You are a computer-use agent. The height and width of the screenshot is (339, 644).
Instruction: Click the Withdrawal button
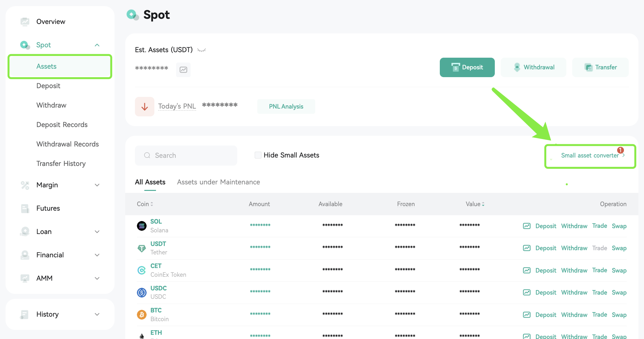(534, 67)
